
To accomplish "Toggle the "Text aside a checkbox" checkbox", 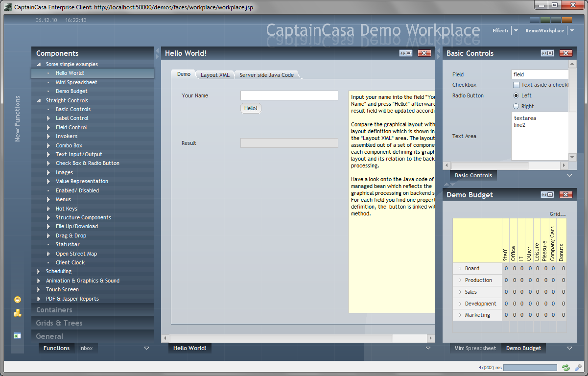I will [x=516, y=85].
